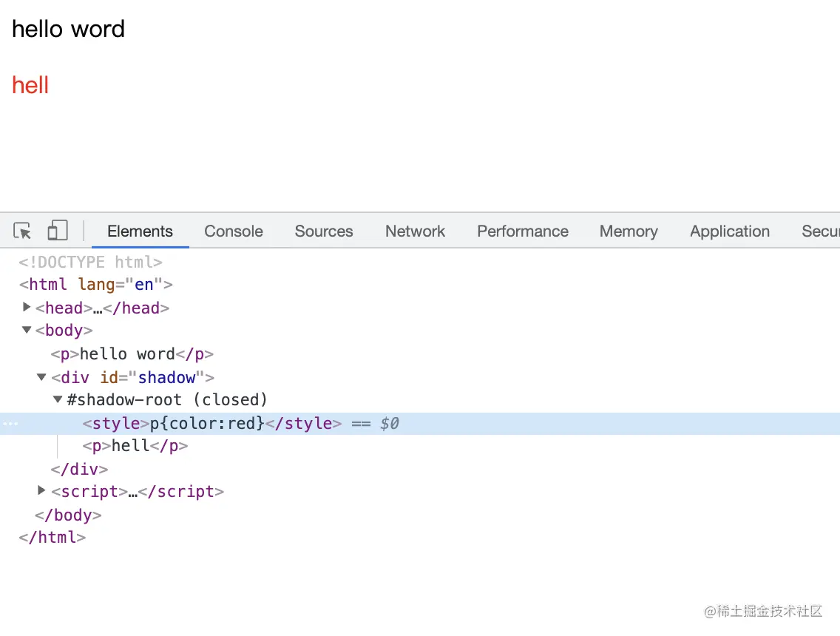Select the hello word paragraph DOM node
The width and height of the screenshot is (840, 636).
click(x=132, y=354)
